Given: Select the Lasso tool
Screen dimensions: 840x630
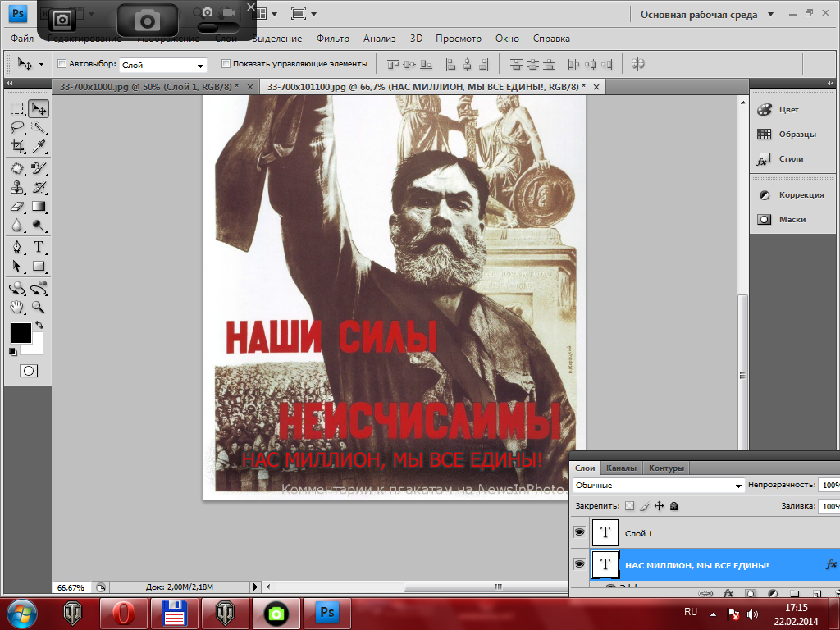Looking at the screenshot, I should pos(17,127).
